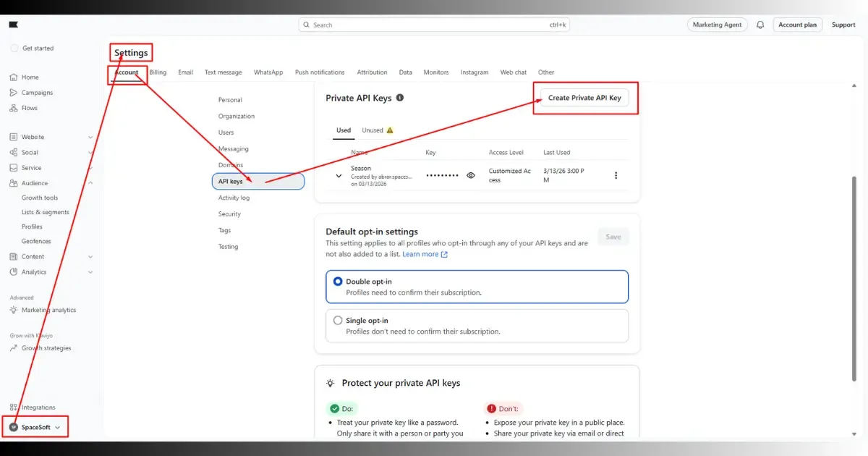
Task: Expand the Season API key row
Action: pyautogui.click(x=339, y=175)
